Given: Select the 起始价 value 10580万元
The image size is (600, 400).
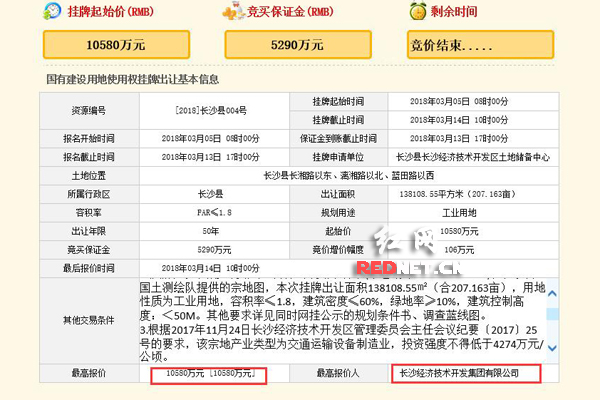Looking at the screenshot, I should pos(459,231).
